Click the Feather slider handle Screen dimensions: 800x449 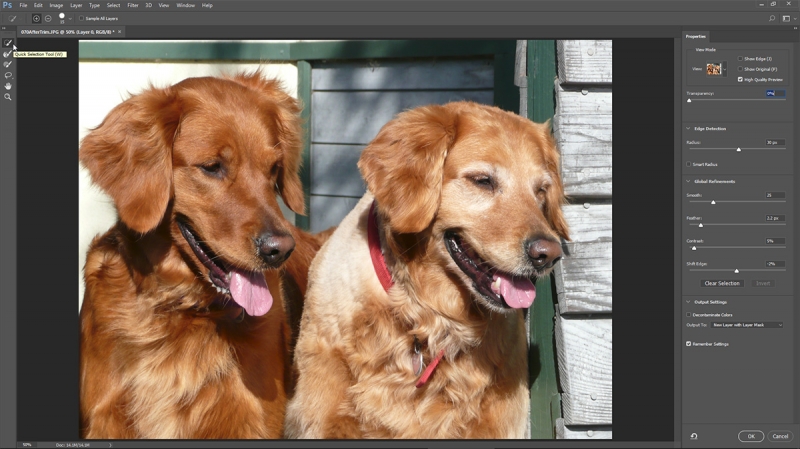click(701, 225)
